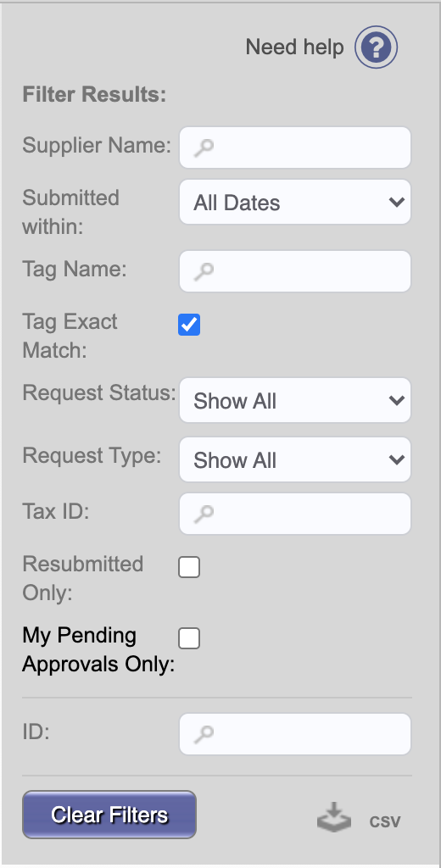Click the magnifier icon in the ID field

tap(204, 734)
